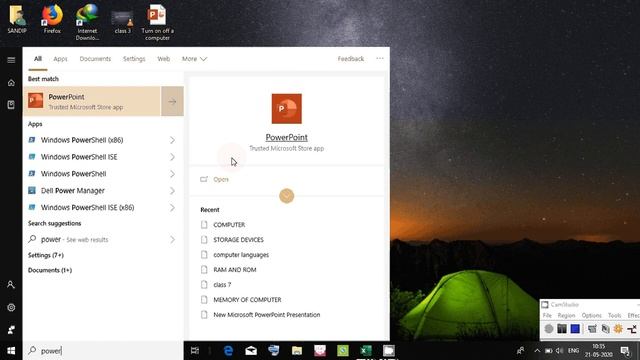
Task: Open the Mail app on taskbar
Action: pyautogui.click(x=251, y=351)
